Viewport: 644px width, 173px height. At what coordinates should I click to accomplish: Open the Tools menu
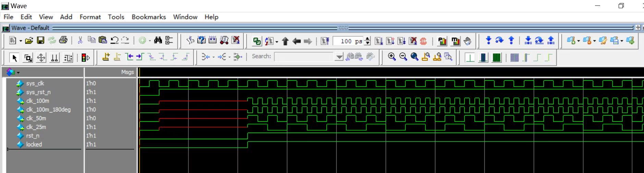[x=116, y=17]
